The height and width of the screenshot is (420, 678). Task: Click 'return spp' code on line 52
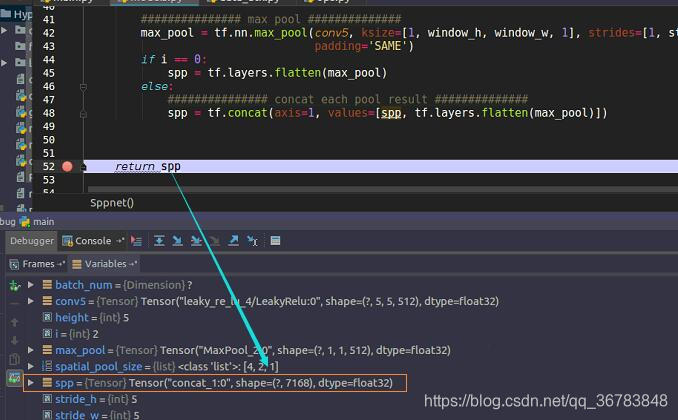click(148, 167)
